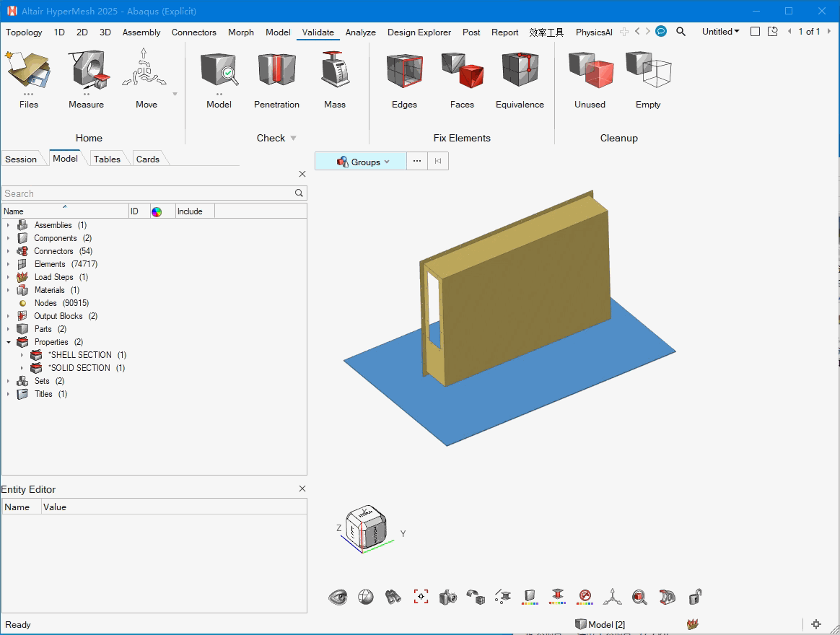Click the binoculars find icon
Viewport: 840px width, 635px height.
[x=393, y=597]
